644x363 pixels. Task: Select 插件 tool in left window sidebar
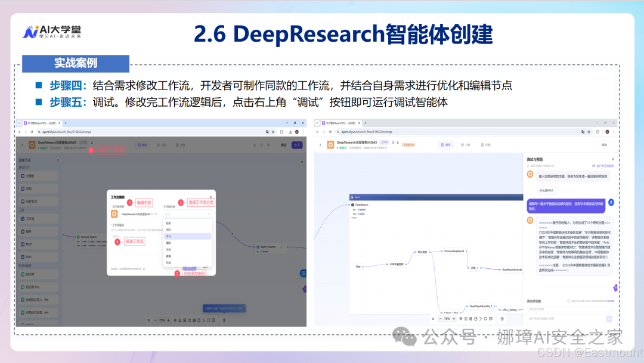coord(39,231)
